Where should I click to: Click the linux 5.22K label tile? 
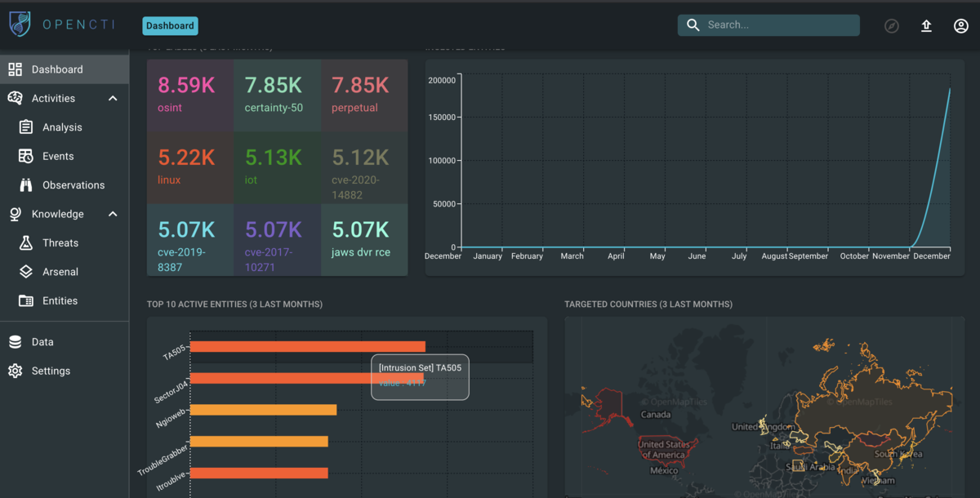[x=190, y=167]
